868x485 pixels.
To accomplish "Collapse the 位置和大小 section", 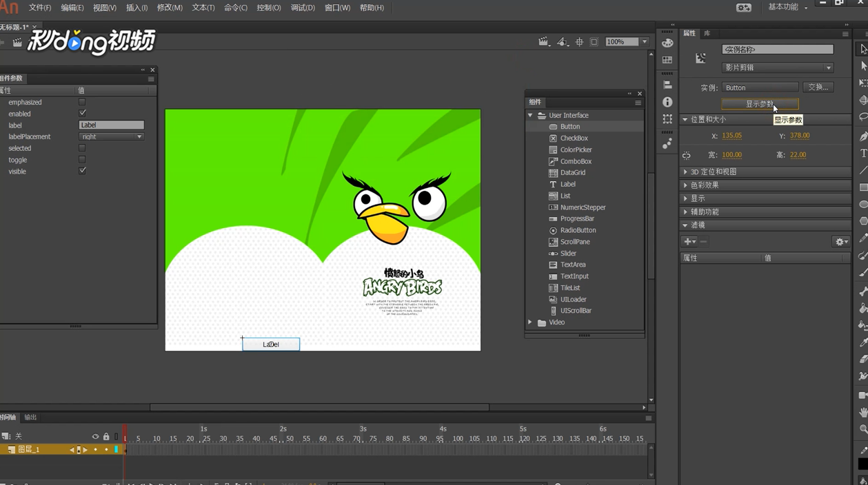I will pos(685,119).
